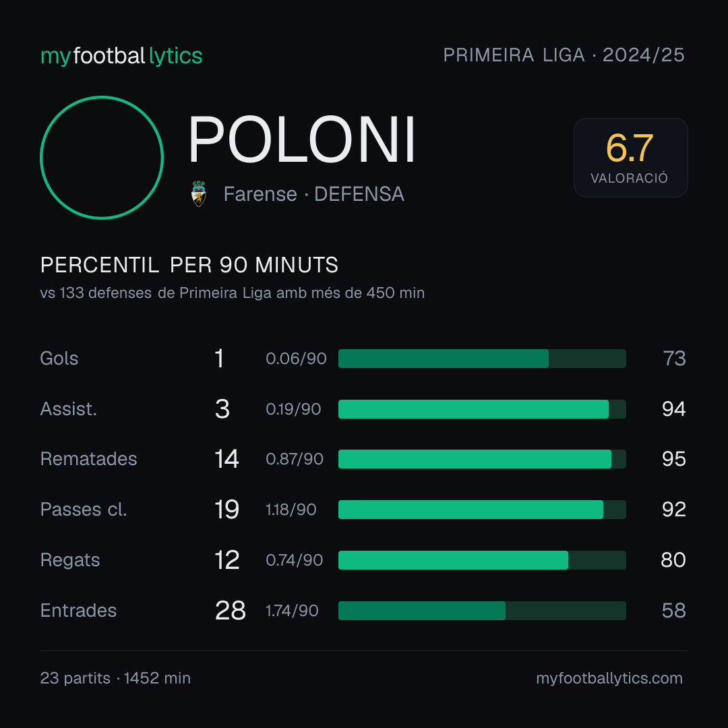Click the Assist. percentile bar

click(x=482, y=409)
